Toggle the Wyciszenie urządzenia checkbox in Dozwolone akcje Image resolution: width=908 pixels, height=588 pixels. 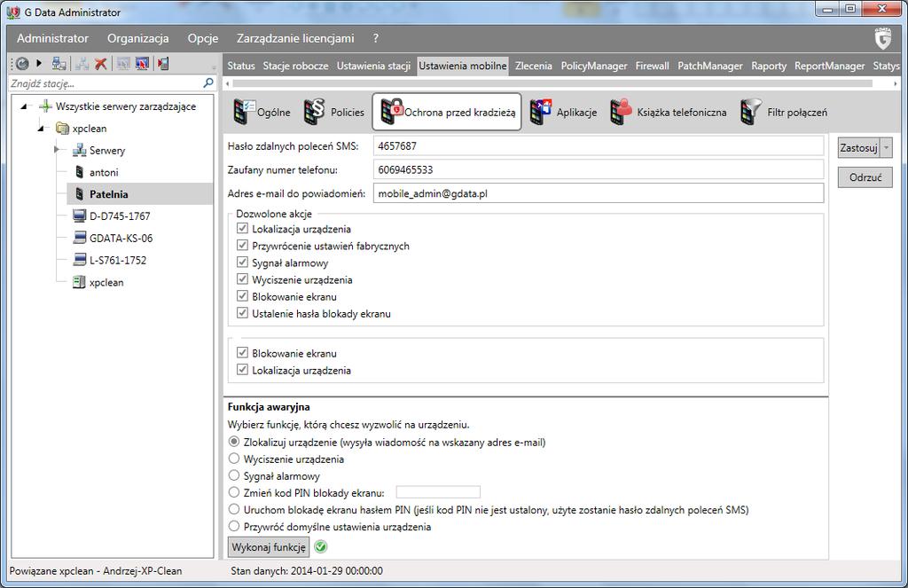coord(242,279)
